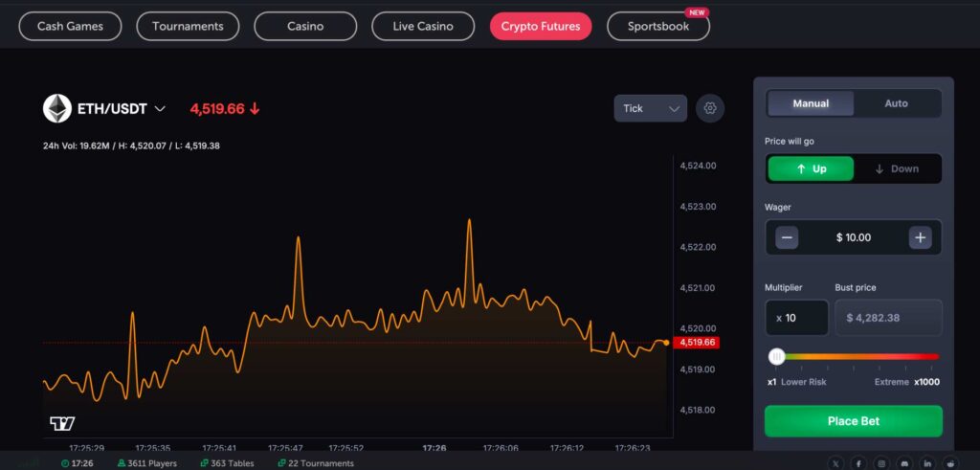Open the Reddit social icon

pos(950,463)
